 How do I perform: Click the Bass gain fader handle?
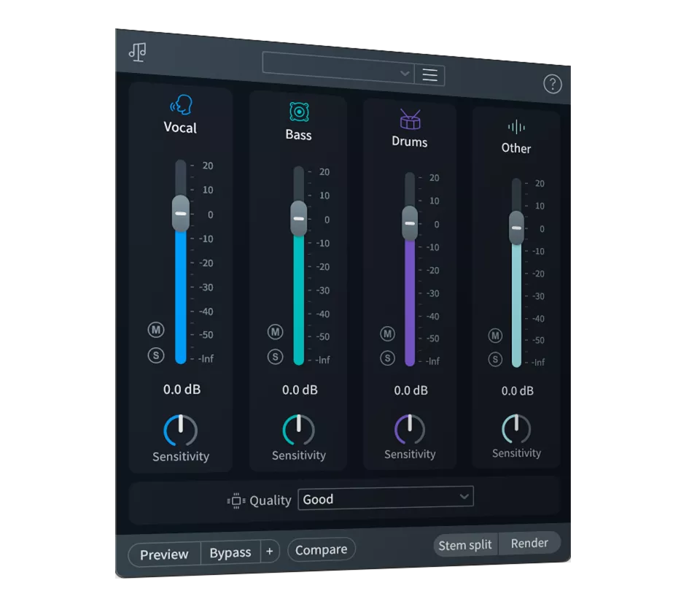click(299, 218)
